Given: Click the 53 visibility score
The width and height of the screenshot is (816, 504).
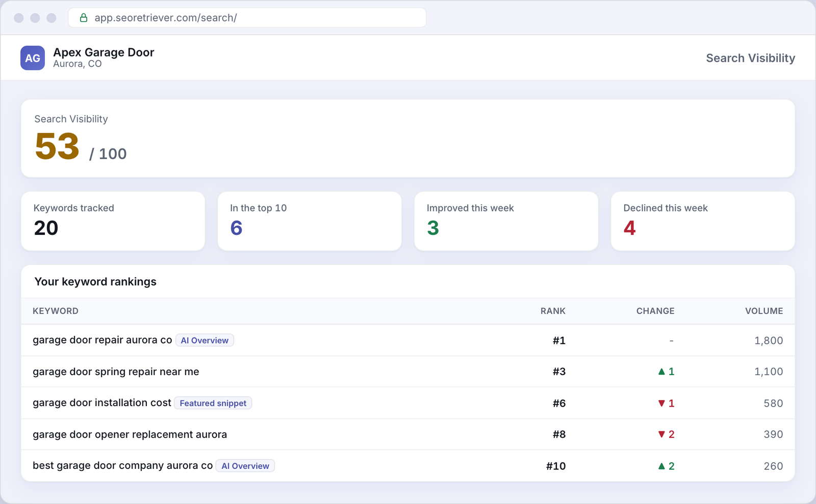Looking at the screenshot, I should pyautogui.click(x=57, y=146).
